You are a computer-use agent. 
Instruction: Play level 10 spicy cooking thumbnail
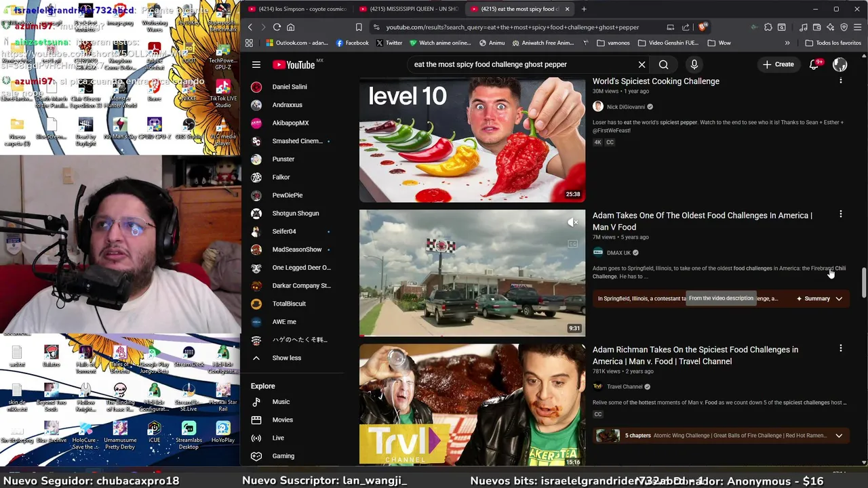(x=472, y=140)
